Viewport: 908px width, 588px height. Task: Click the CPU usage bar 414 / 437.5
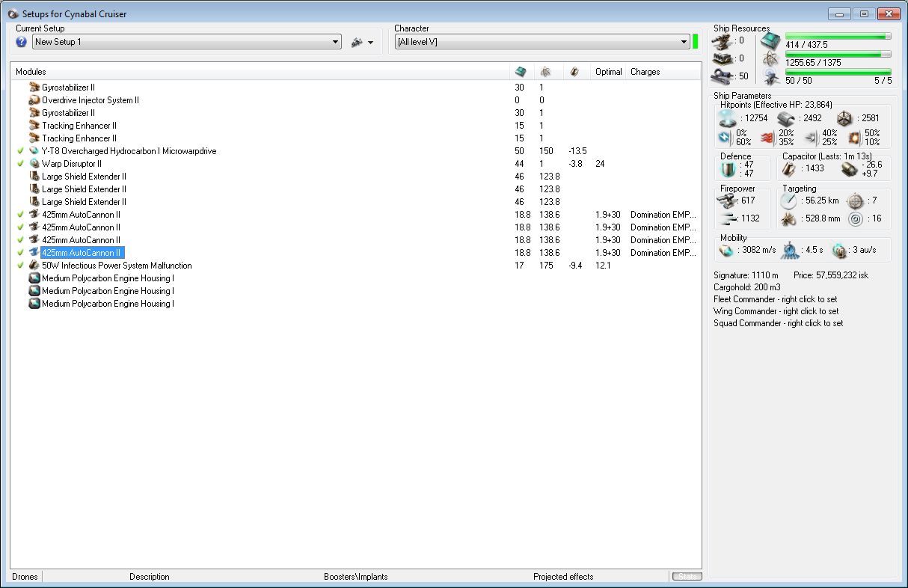(838, 36)
